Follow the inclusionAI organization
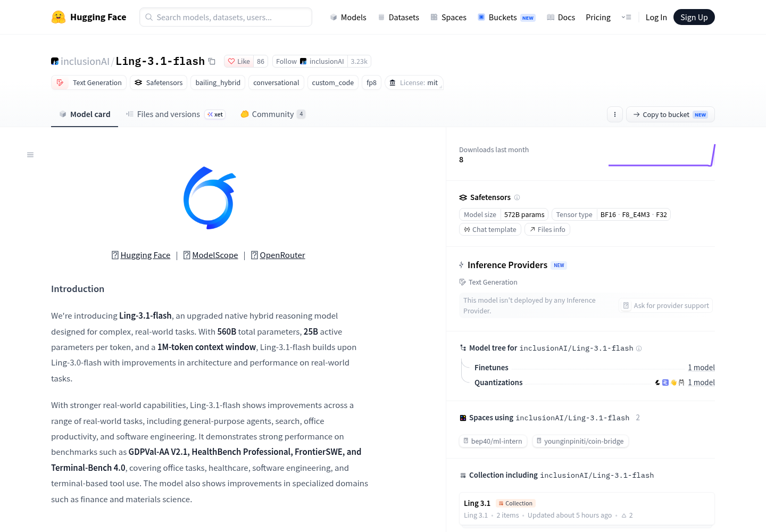This screenshot has width=766, height=532. (310, 61)
